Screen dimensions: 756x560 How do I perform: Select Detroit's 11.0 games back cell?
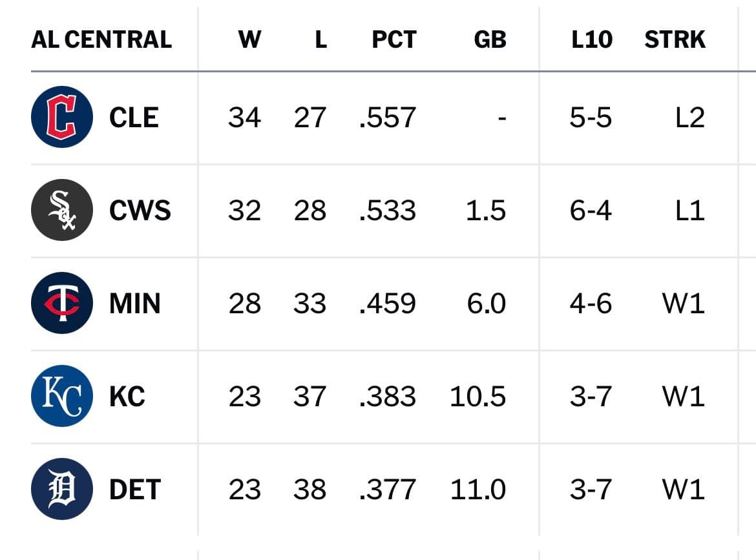click(478, 490)
